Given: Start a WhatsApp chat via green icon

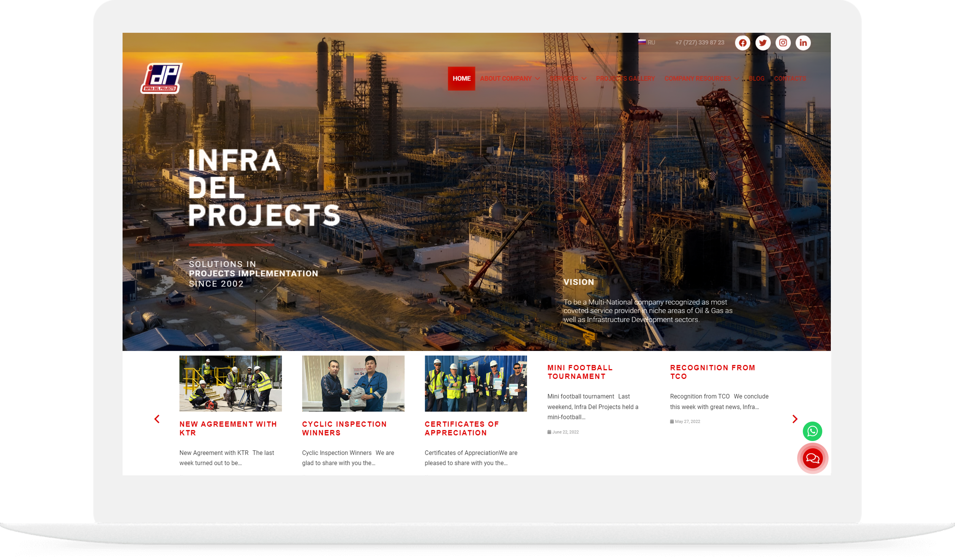Looking at the screenshot, I should point(812,431).
